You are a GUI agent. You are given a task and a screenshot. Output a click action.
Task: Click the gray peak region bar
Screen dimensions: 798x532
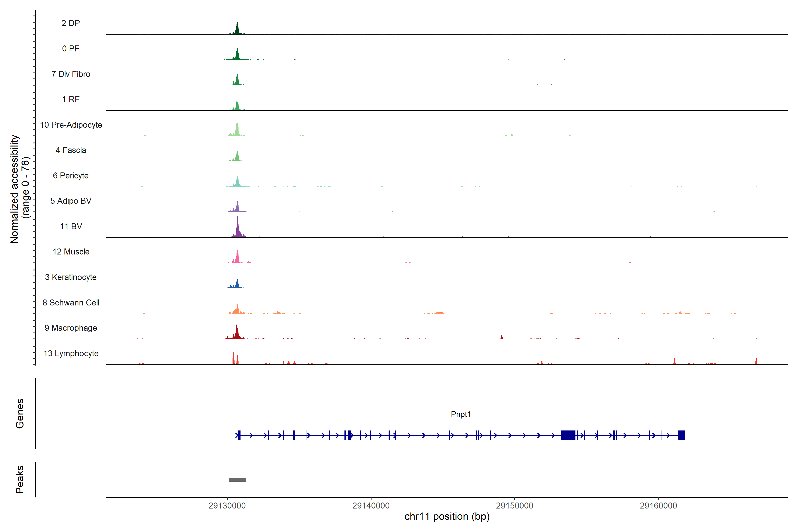[237, 479]
